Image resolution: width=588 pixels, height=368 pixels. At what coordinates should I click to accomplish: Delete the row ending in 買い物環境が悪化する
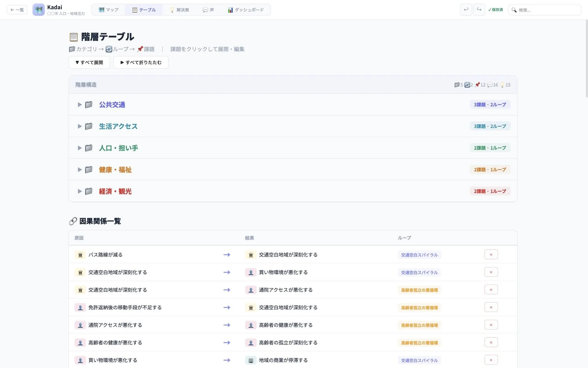(x=491, y=272)
